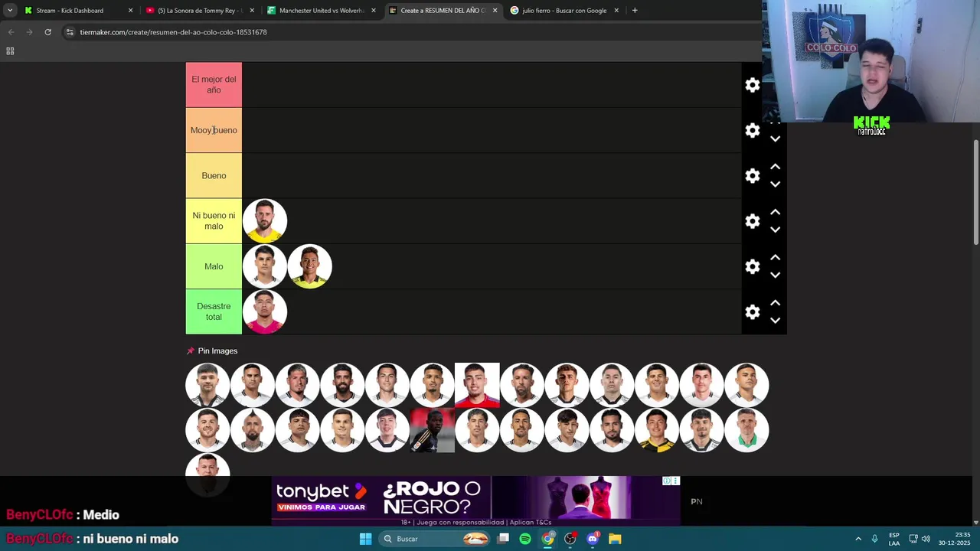Open settings gear for Bueno tier
The width and height of the screenshot is (980, 551).
[753, 176]
